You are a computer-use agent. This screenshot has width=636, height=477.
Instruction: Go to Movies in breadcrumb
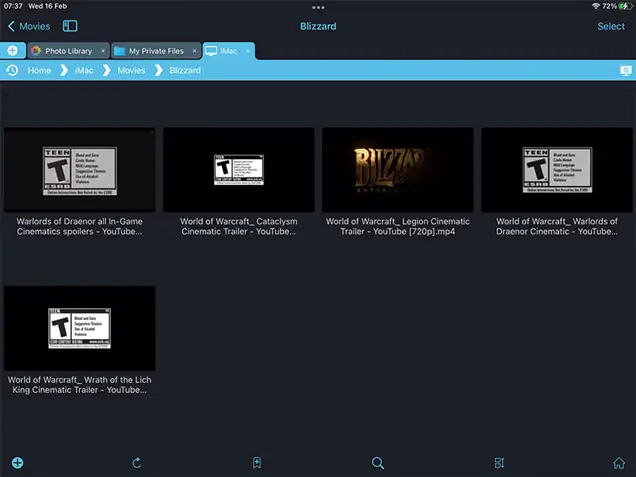pyautogui.click(x=131, y=71)
